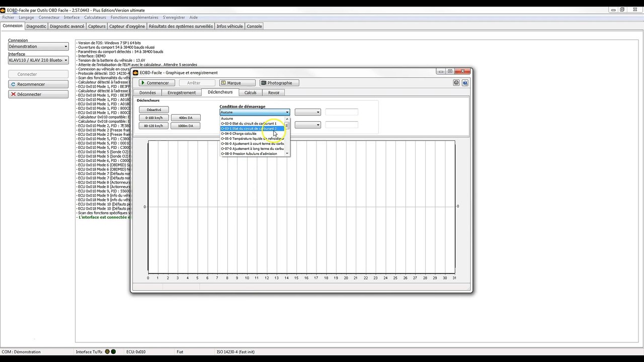Open the Fichier menu
This screenshot has height=362, width=644.
(8, 18)
